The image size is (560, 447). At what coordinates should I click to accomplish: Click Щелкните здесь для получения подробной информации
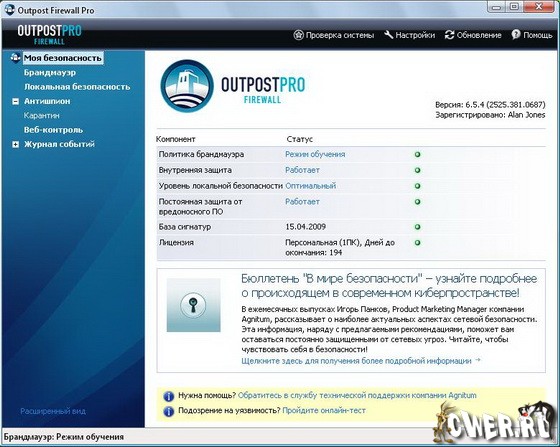pos(361,361)
